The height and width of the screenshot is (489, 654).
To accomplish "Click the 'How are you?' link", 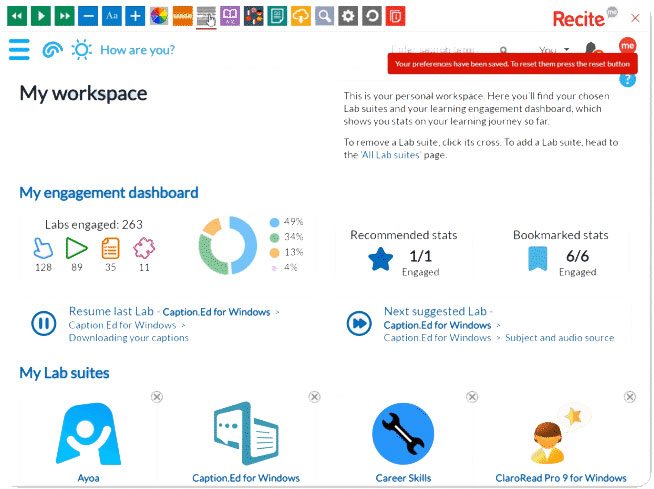I will click(138, 50).
